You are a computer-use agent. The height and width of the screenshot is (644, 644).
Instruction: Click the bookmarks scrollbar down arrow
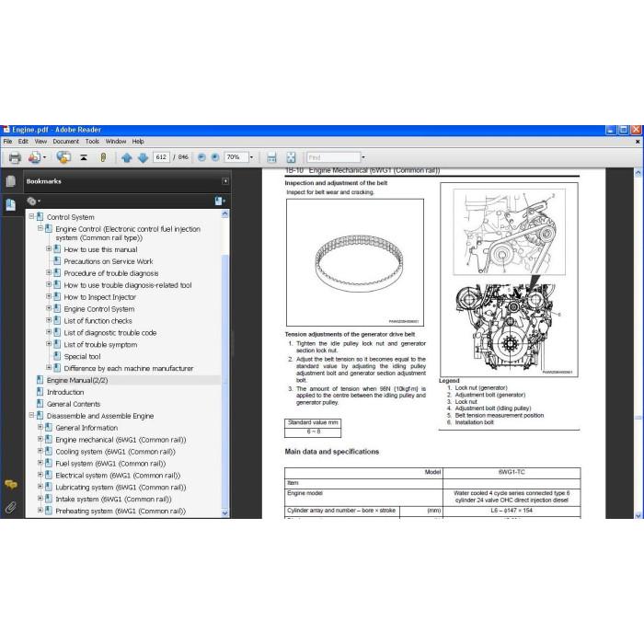pyautogui.click(x=224, y=513)
